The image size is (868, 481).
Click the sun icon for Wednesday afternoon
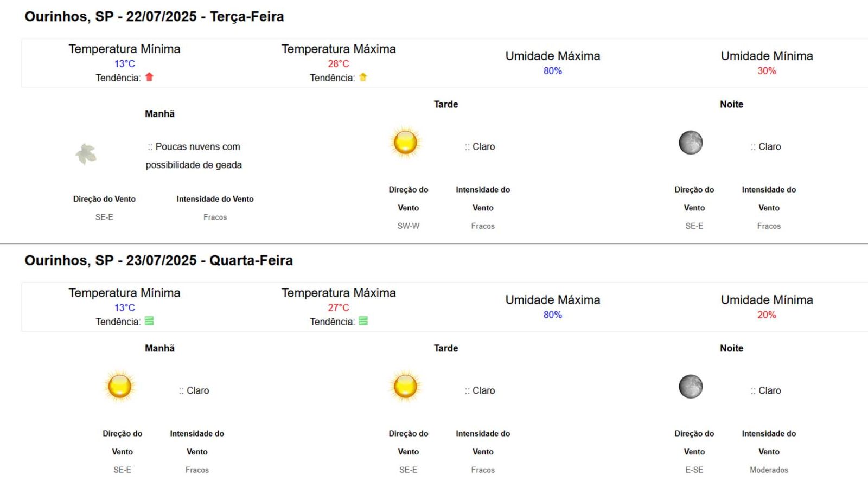pos(405,387)
